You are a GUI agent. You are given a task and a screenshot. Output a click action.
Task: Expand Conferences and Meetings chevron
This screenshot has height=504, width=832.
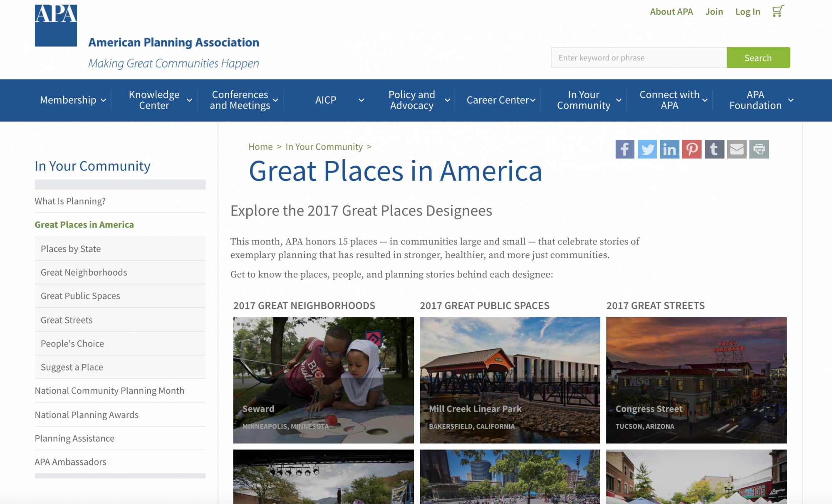coord(275,100)
